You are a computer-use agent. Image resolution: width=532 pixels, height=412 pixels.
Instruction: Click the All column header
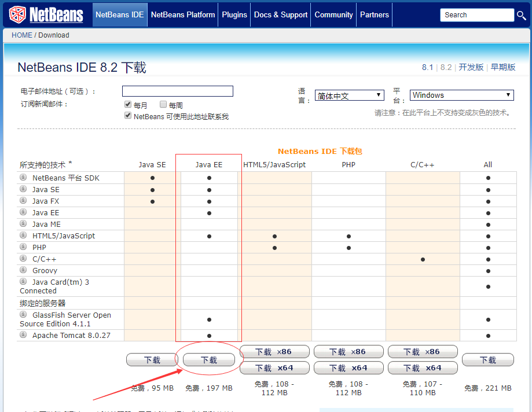tap(488, 165)
